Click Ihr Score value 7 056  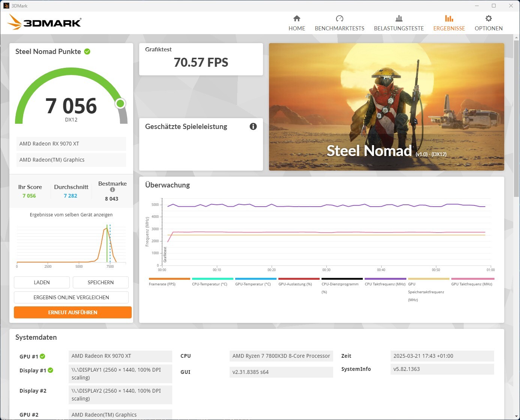pyautogui.click(x=29, y=196)
